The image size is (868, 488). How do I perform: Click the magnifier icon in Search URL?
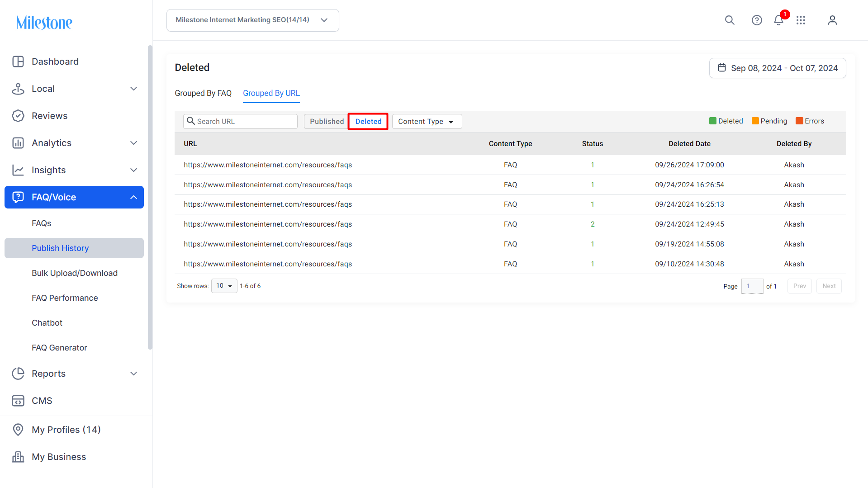[x=191, y=121]
